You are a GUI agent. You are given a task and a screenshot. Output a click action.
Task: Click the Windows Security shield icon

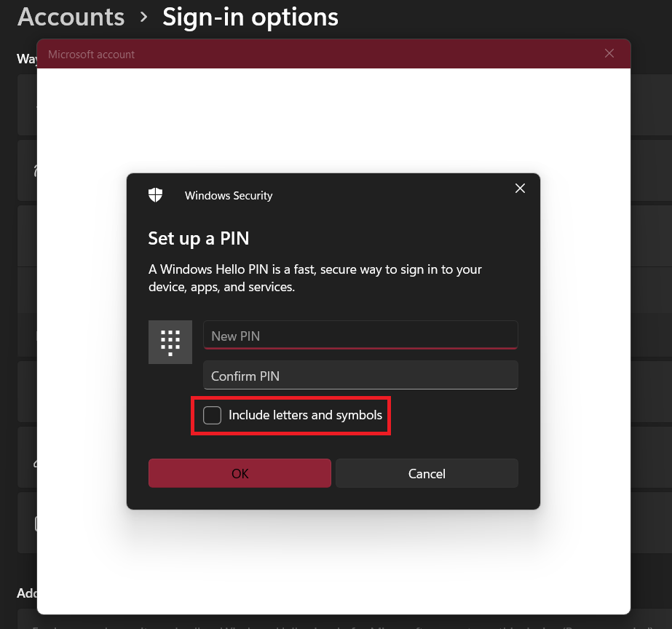155,194
